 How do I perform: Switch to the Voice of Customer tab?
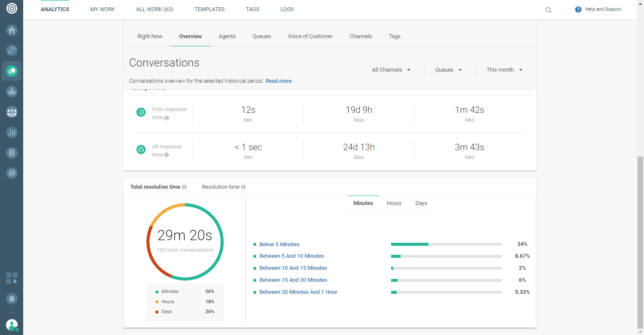[310, 36]
